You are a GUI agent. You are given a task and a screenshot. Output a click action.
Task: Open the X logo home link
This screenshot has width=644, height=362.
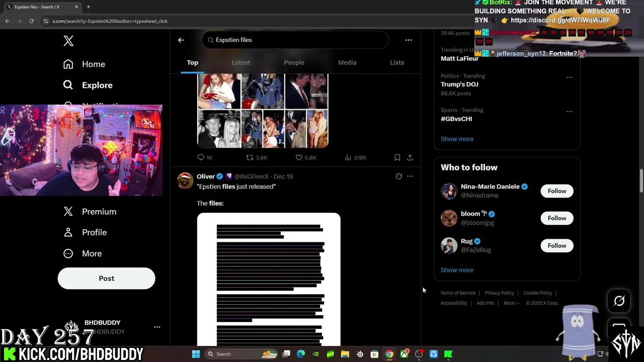point(68,41)
